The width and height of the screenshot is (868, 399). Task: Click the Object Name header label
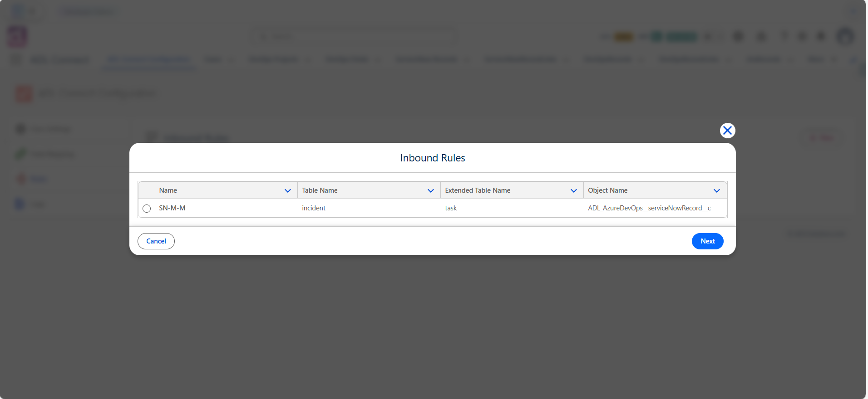(x=607, y=190)
